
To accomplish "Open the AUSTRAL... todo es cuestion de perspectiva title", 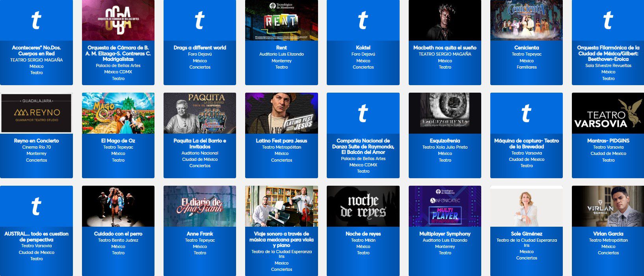I will [36, 237].
